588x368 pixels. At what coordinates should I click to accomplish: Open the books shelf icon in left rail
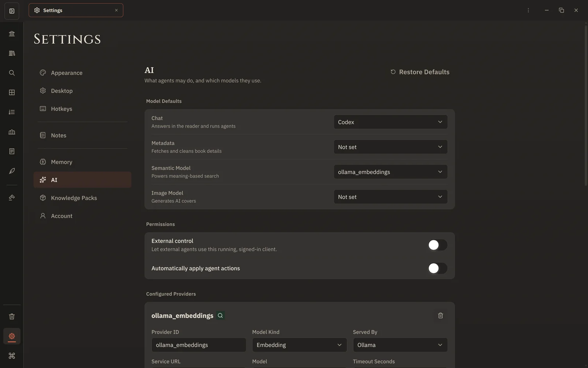[12, 53]
